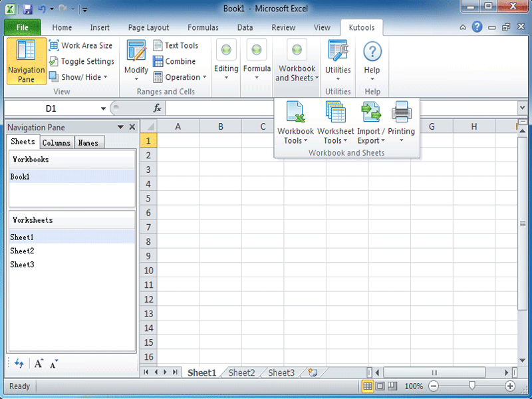Switch to Sheet2 bottom tab

coord(241,372)
